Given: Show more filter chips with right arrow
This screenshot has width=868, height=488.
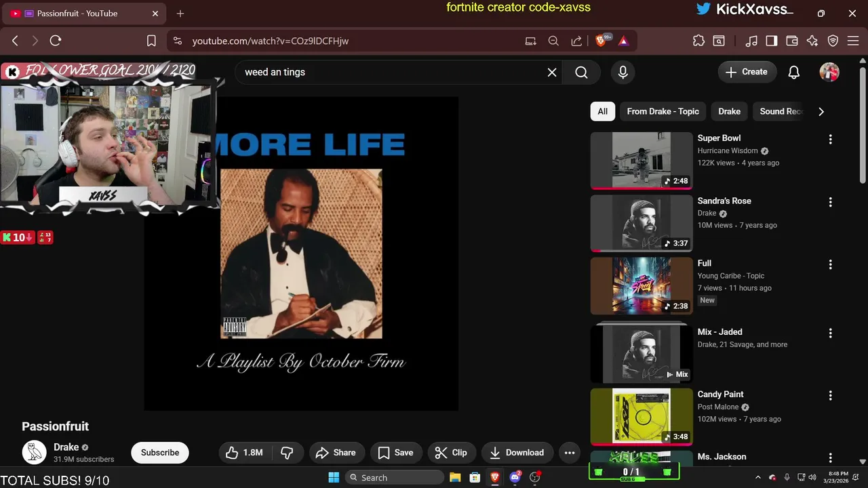Looking at the screenshot, I should point(821,111).
